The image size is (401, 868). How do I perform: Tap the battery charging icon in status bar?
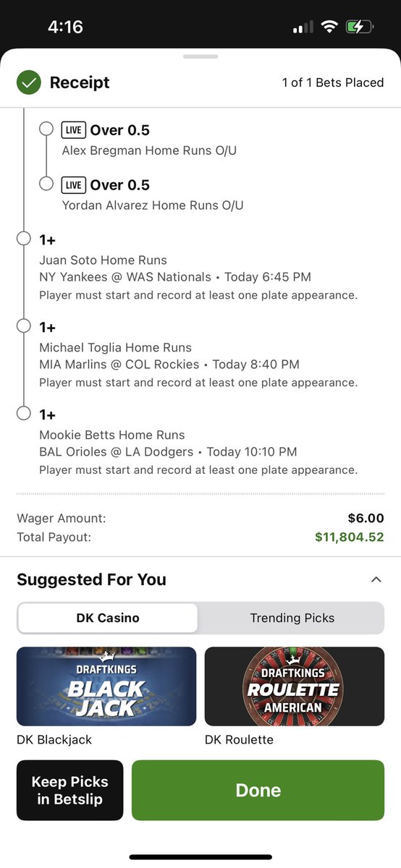coord(360,27)
